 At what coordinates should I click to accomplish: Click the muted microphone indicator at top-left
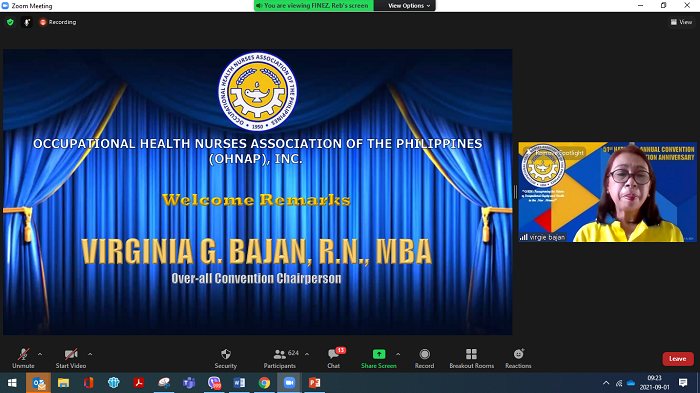[27, 22]
